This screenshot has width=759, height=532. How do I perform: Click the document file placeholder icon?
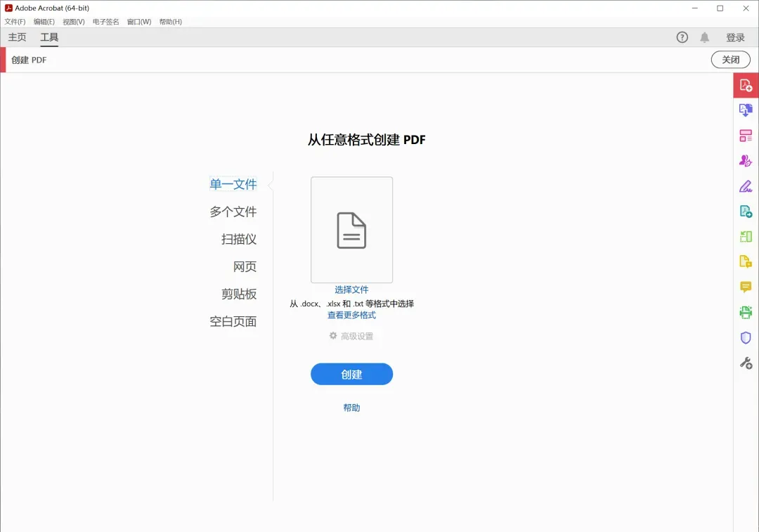point(351,231)
